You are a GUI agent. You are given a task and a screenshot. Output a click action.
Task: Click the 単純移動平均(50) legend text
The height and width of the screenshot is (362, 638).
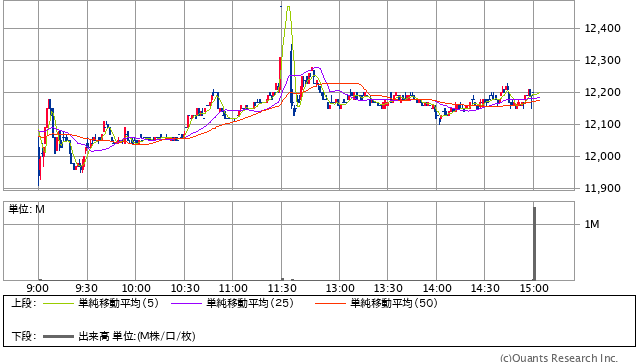[x=394, y=303]
